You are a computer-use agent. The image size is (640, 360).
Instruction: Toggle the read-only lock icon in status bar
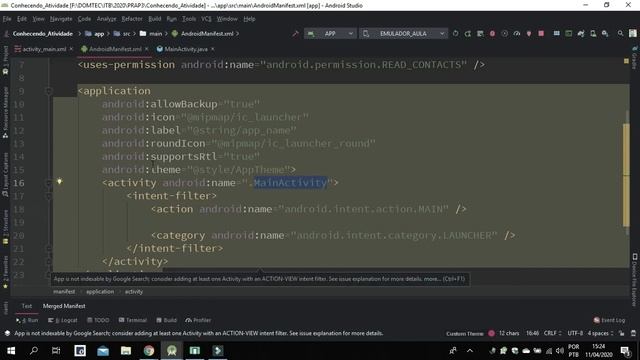tap(621, 333)
